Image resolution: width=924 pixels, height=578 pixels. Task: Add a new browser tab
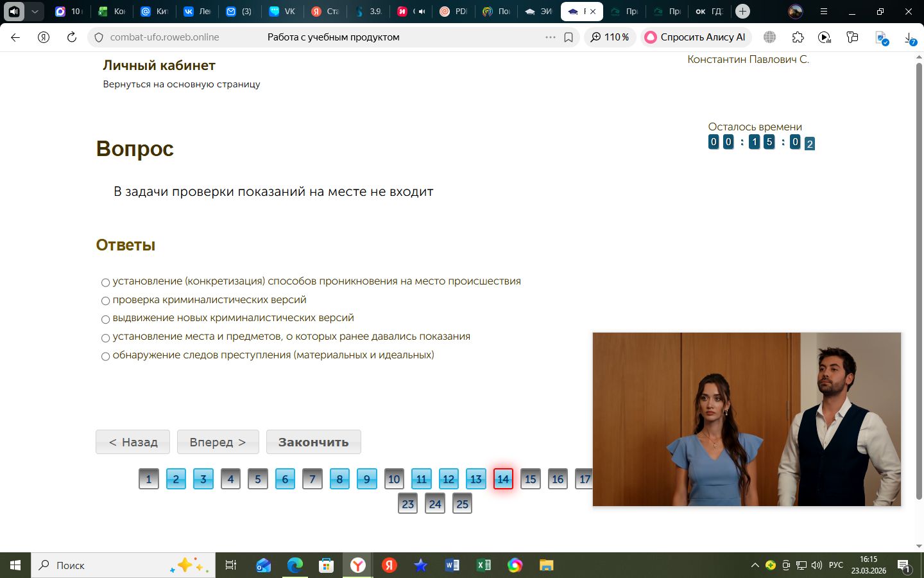coord(742,11)
